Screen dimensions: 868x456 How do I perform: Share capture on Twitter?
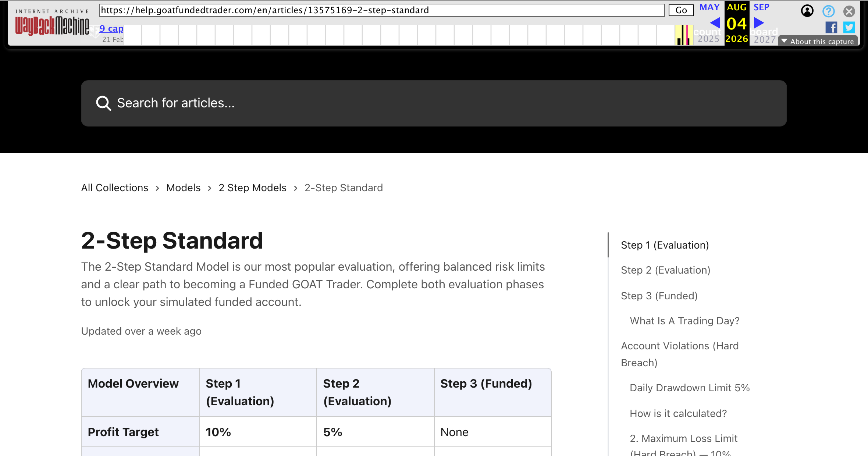click(x=849, y=27)
